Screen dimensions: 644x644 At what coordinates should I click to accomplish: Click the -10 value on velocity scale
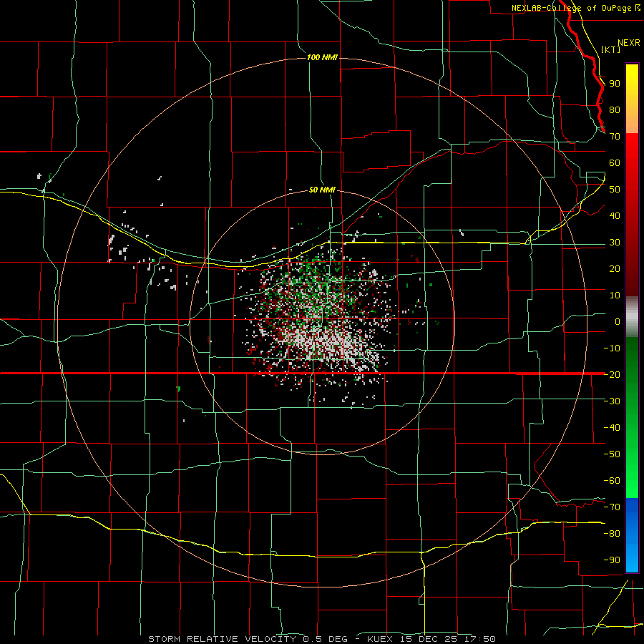[x=612, y=348]
